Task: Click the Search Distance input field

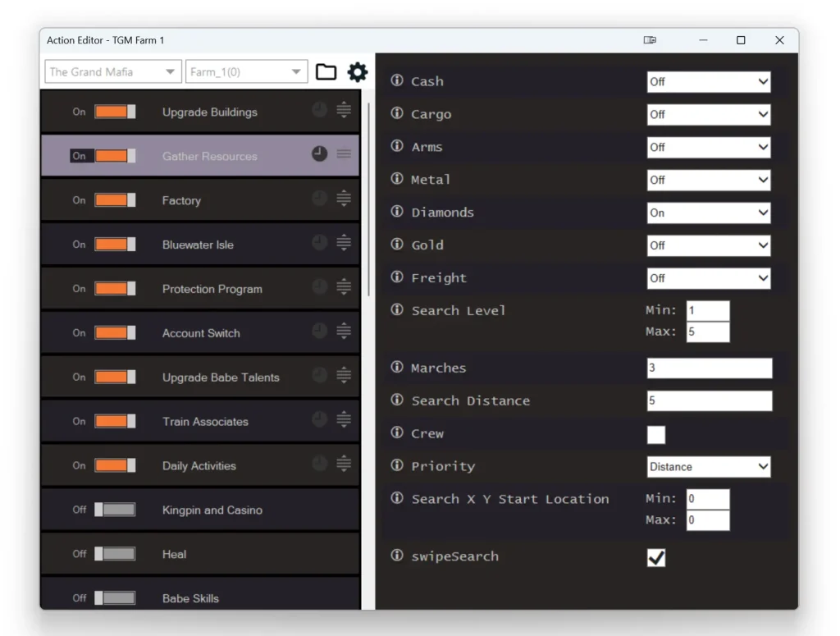Action: (x=710, y=400)
